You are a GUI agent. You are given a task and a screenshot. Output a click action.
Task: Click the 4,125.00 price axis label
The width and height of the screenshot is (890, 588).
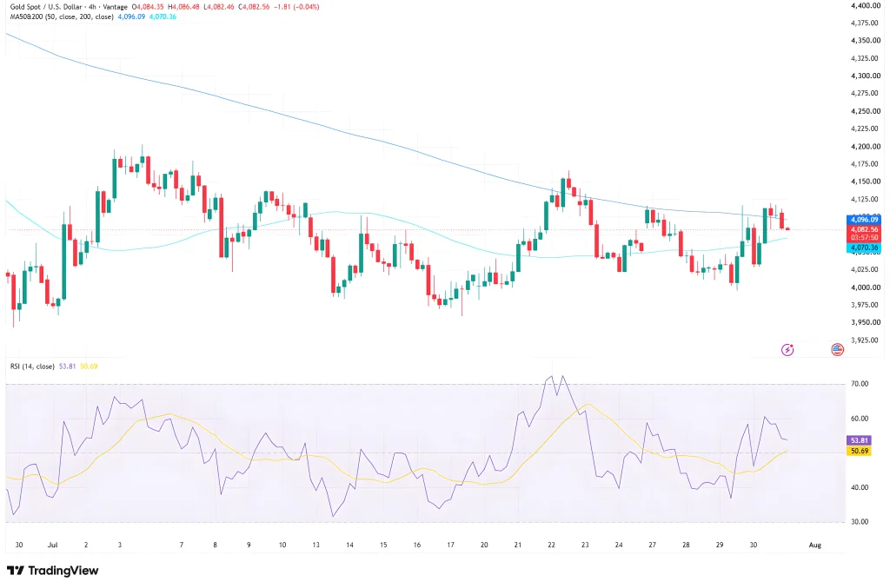[x=865, y=199]
